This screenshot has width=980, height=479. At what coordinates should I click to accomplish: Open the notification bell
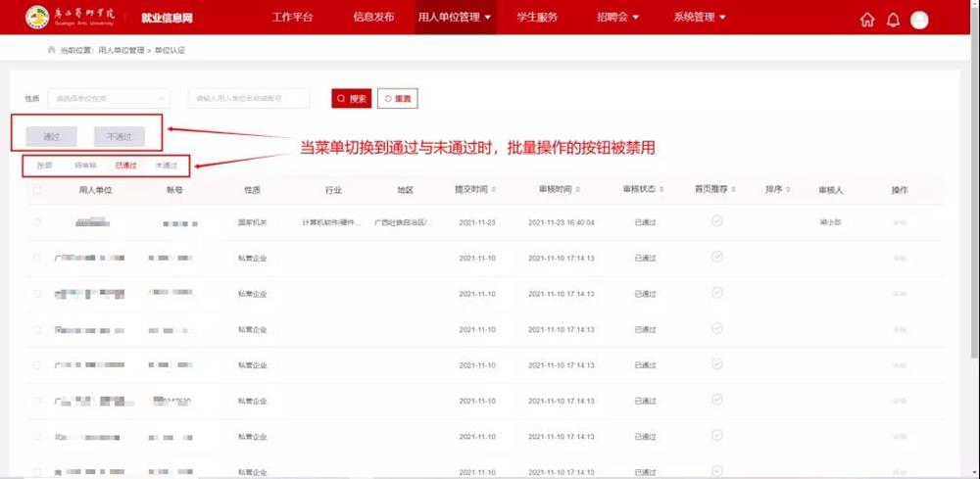[x=893, y=20]
